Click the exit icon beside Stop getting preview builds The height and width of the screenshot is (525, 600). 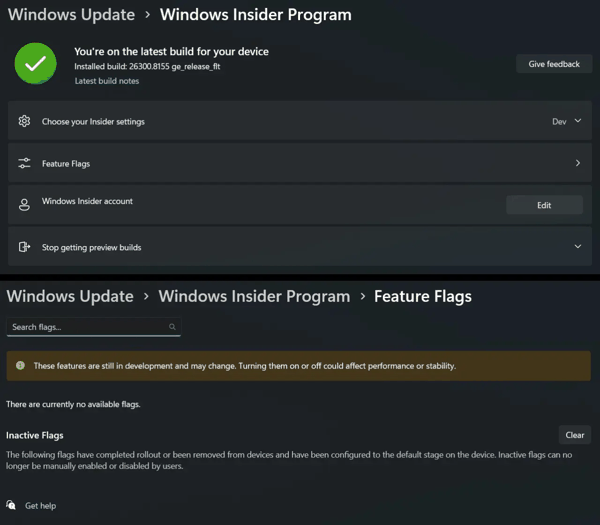click(24, 247)
